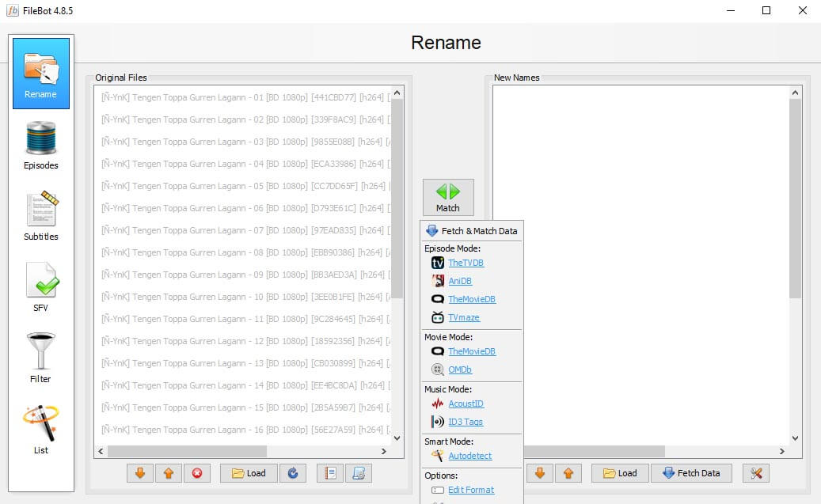Choose OMDb in Movie Mode
The image size is (821, 504).
[x=460, y=369]
